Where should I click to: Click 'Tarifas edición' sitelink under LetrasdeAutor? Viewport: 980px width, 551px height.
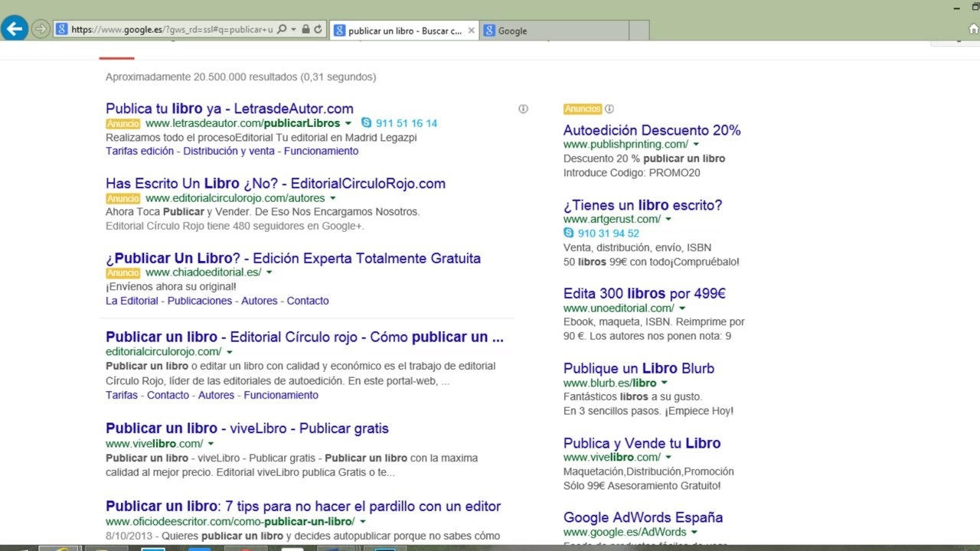pos(140,151)
